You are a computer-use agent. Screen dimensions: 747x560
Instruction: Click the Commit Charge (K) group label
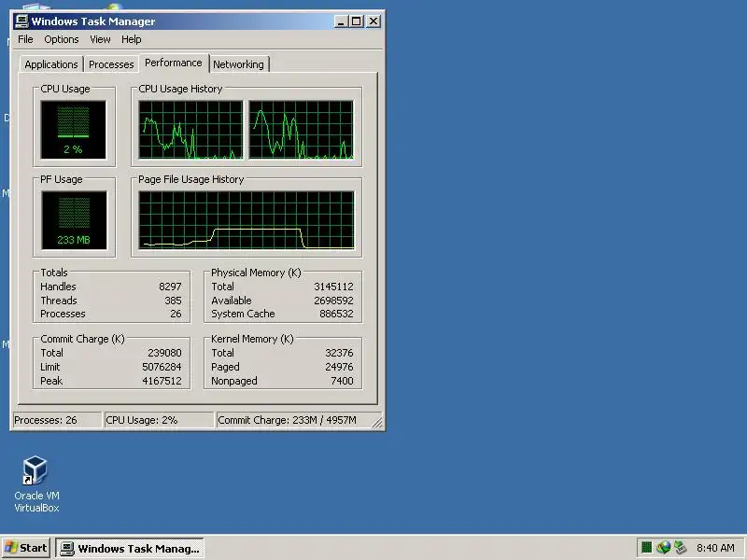[x=82, y=339]
